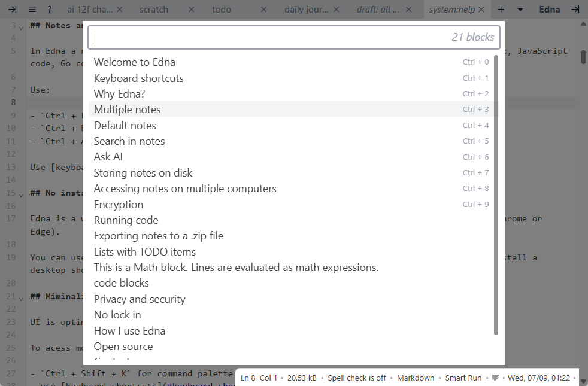Collapse the fold at line 15
This screenshot has width=588, height=386.
pos(21,195)
